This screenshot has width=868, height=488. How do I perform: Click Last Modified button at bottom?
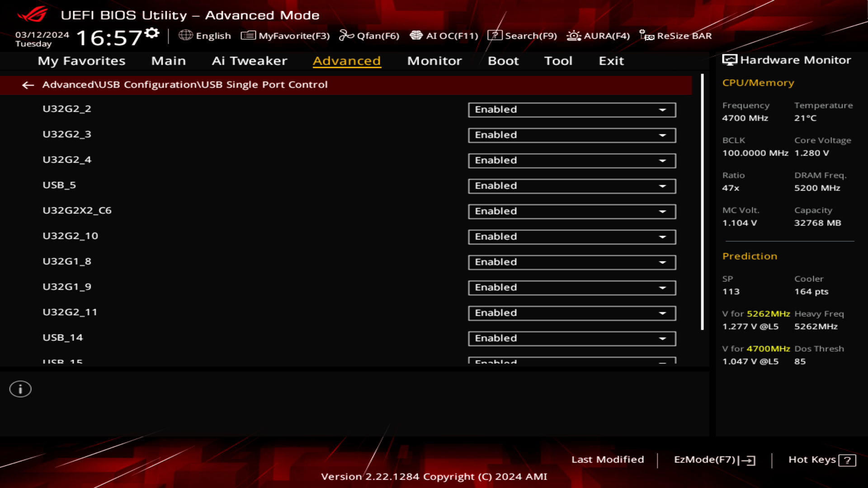coord(608,459)
